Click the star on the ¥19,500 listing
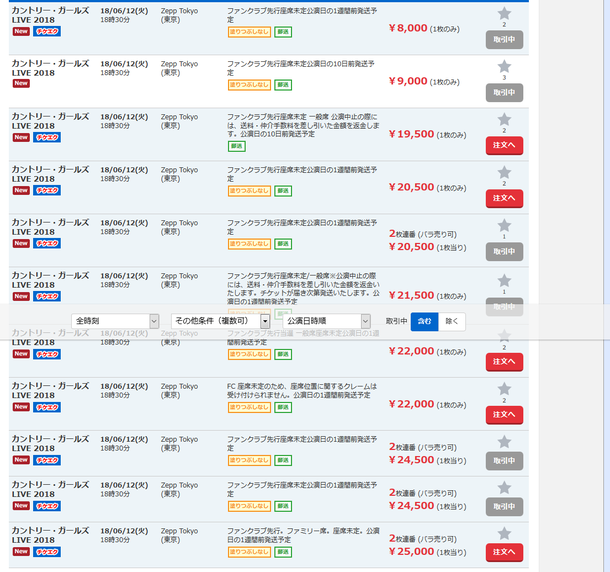Screen dimensions: 610x572 (x=504, y=119)
